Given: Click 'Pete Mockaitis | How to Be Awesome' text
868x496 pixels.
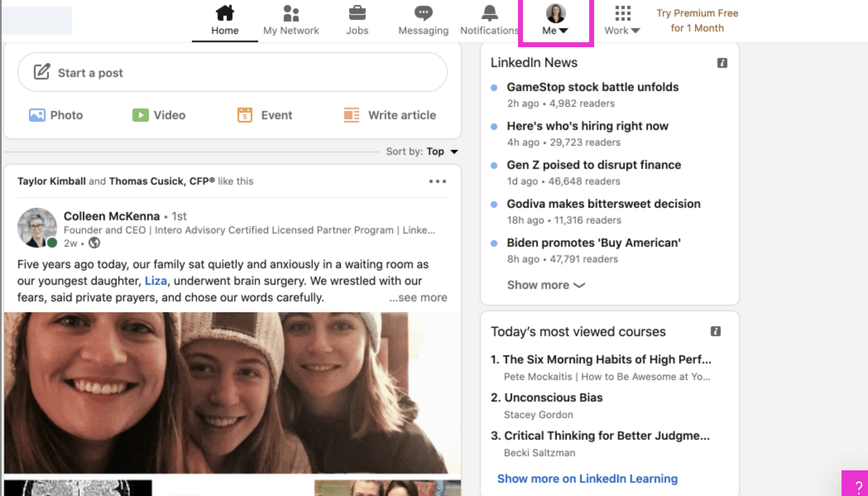Looking at the screenshot, I should 607,377.
